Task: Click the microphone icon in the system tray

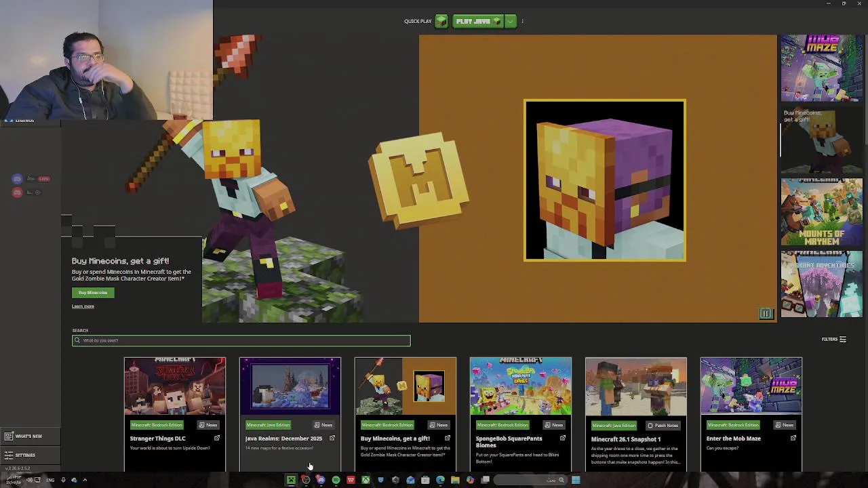Action: [x=63, y=480]
